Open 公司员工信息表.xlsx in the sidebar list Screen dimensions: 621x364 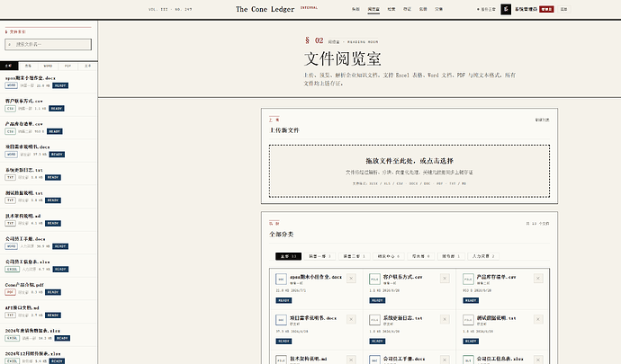[x=49, y=265]
